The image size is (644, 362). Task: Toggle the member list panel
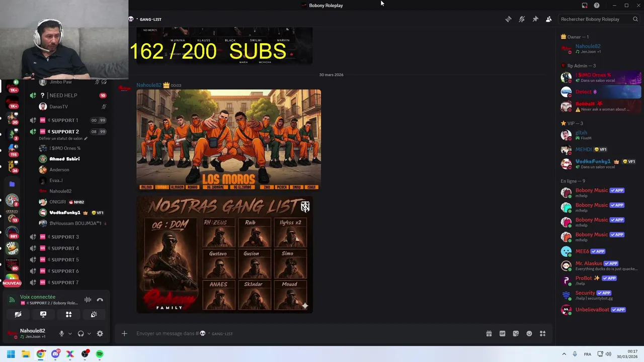548,19
